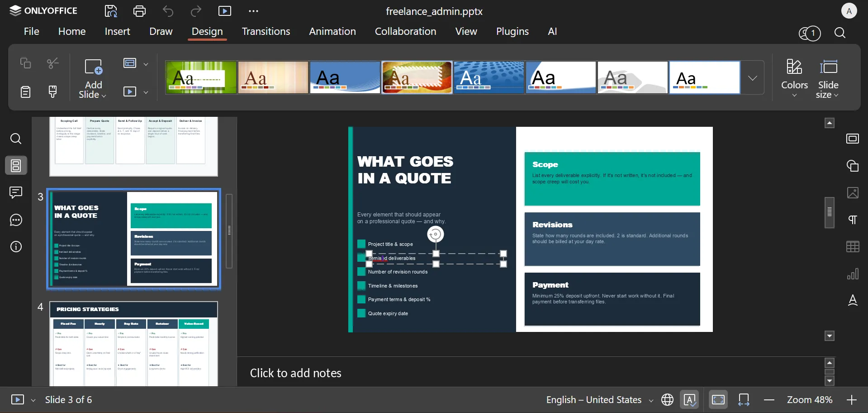Open the more options ellipsis menu

coord(253,11)
